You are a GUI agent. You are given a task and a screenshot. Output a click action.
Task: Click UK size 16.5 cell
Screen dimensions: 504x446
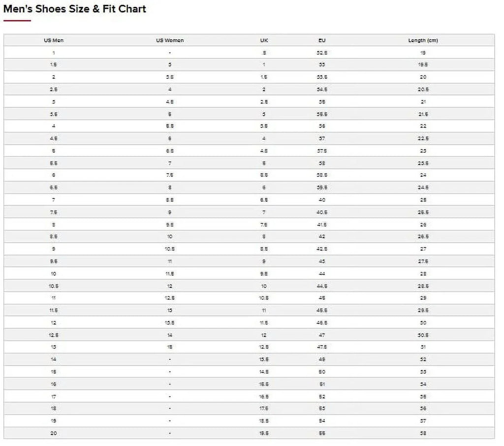tap(264, 397)
